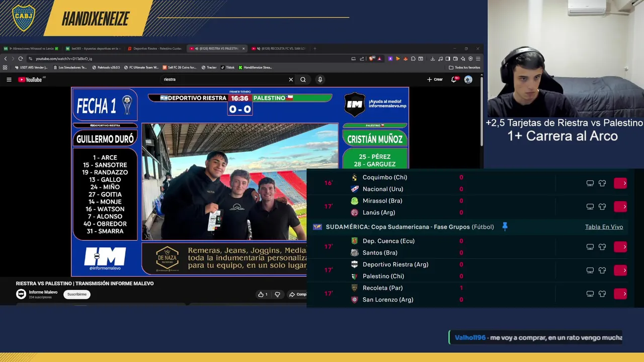Focus the YouTube search field containing riestra
This screenshot has width=644, height=362.
224,79
